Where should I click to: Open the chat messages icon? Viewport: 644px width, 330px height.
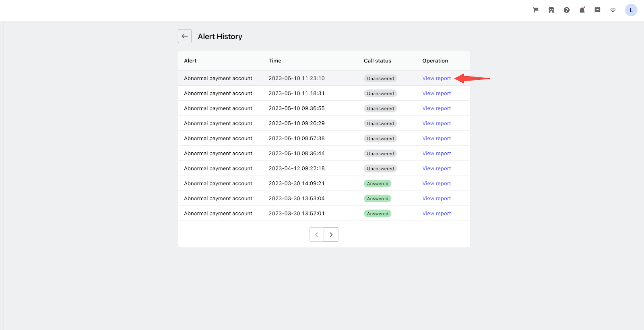coord(597,10)
